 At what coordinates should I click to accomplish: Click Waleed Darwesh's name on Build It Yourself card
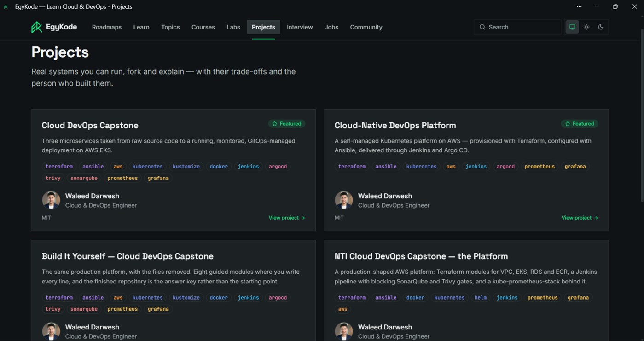(92, 327)
